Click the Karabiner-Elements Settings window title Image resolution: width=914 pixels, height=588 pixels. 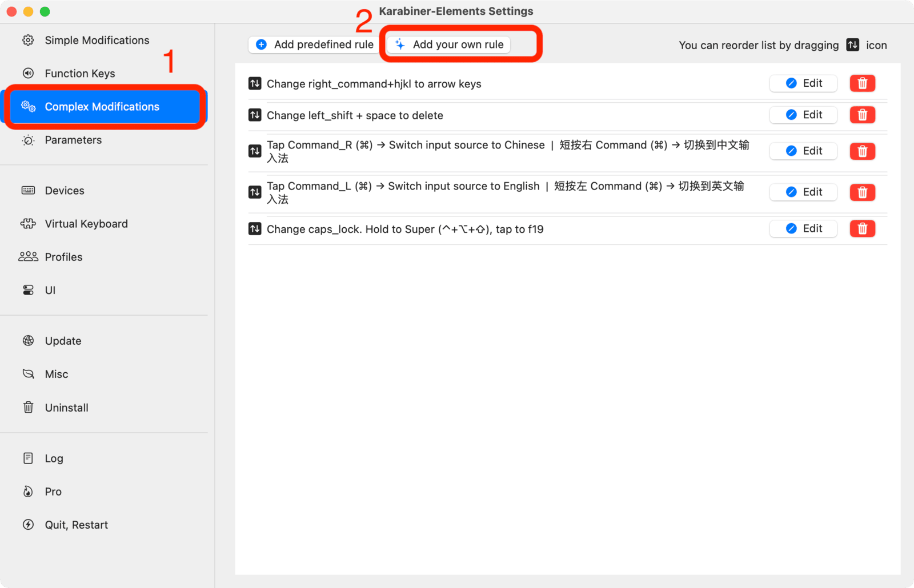coord(456,11)
